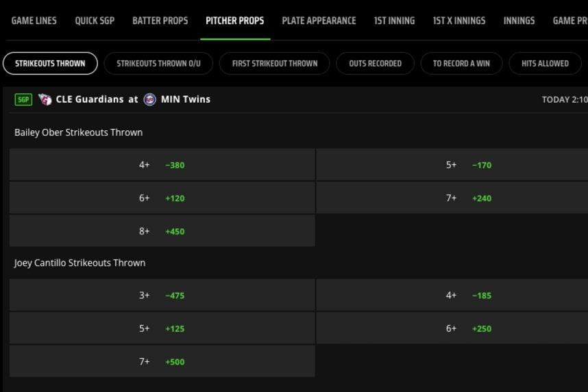Choose the To Record A Win filter
588x392 pixels.
(x=462, y=64)
